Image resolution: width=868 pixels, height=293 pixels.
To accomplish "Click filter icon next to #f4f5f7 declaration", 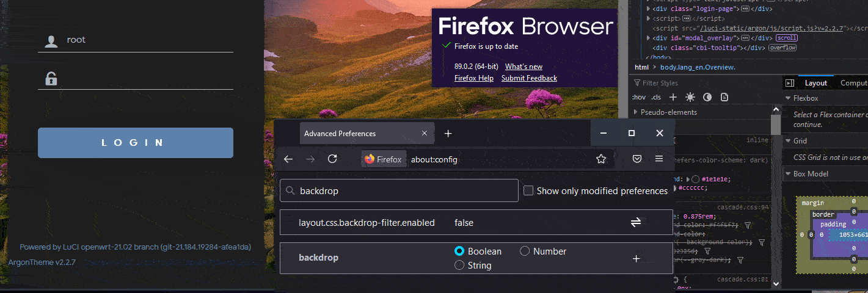I will pos(748,225).
